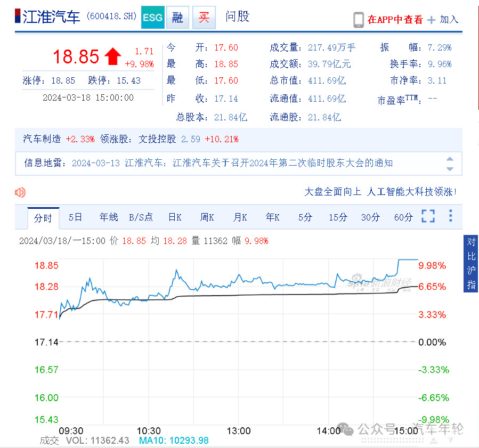Click the ESG badge icon
Viewport: 479px width, 448px height.
153,18
